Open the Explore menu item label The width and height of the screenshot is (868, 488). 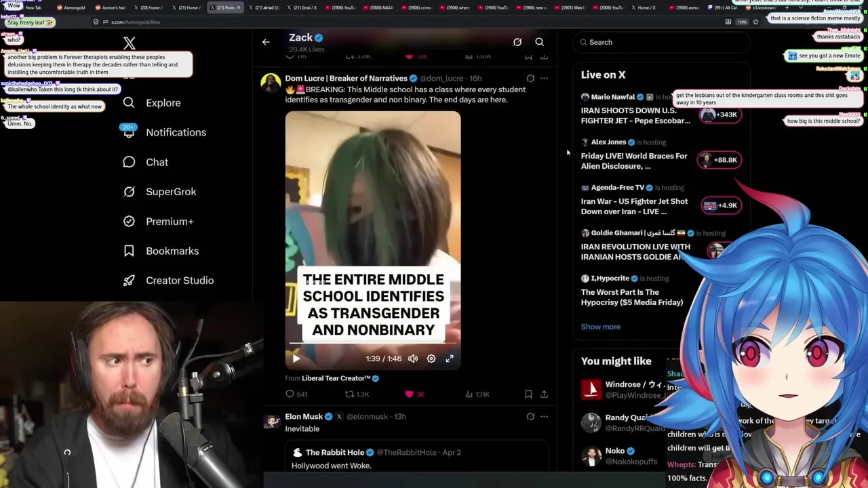(163, 102)
